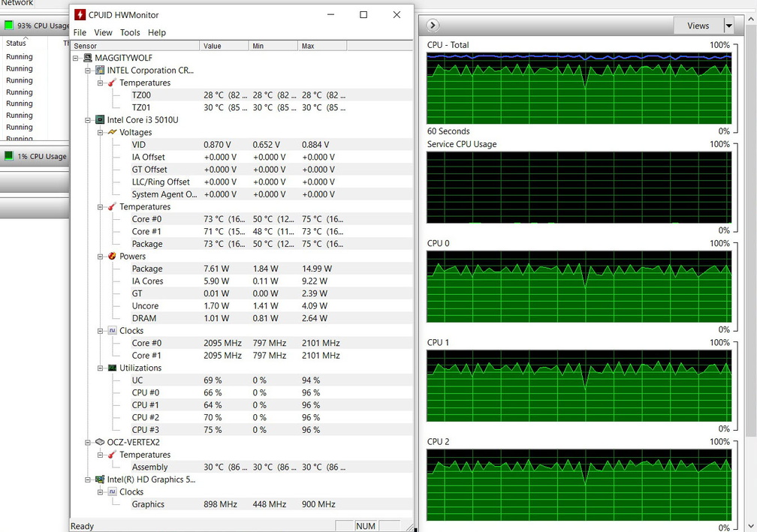Collapse the Intel Core i3 5010U node
Image resolution: width=757 pixels, height=532 pixels.
88,120
